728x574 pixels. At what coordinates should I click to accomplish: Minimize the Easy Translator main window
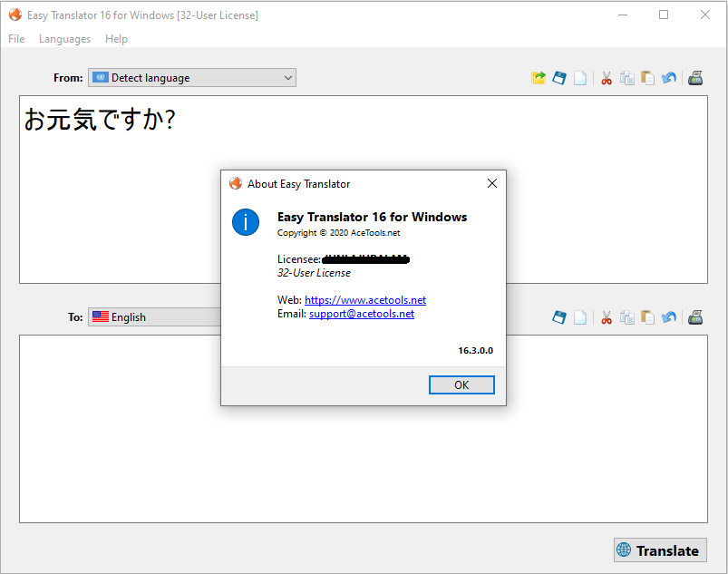tap(623, 15)
